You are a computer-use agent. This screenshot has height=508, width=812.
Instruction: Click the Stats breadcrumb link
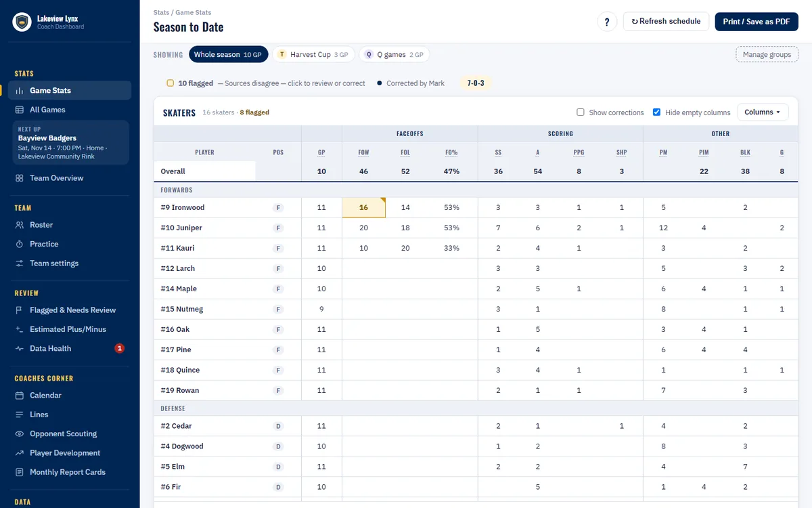(x=161, y=12)
